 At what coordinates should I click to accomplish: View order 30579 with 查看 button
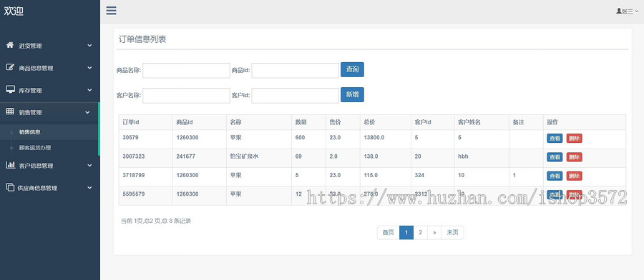click(555, 138)
